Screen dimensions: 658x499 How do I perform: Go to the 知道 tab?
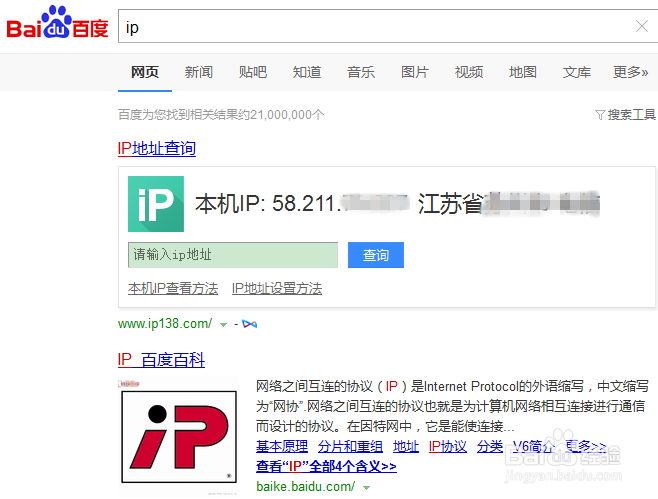[307, 72]
